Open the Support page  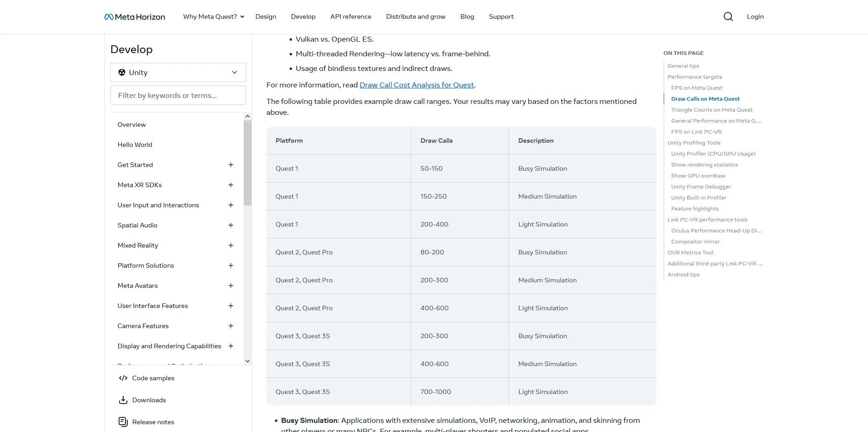501,16
